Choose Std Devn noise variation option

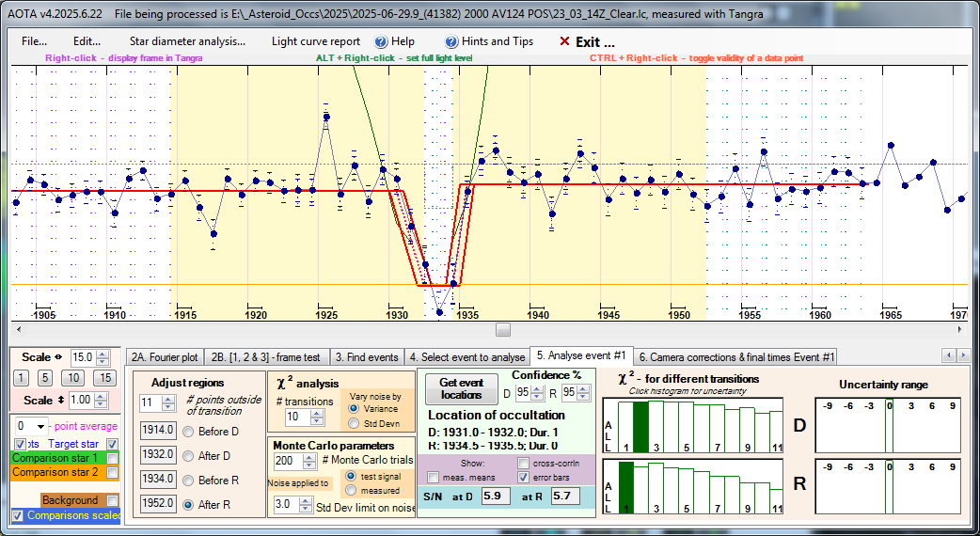[354, 423]
